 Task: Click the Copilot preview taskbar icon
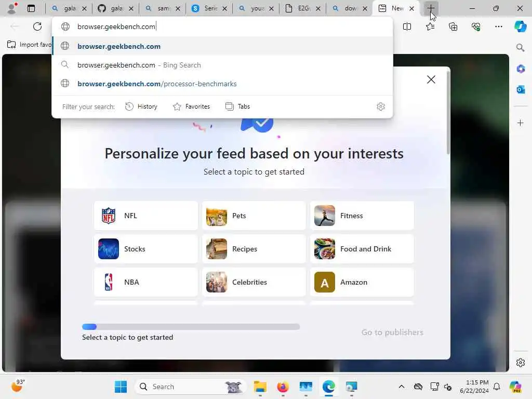[x=515, y=387]
